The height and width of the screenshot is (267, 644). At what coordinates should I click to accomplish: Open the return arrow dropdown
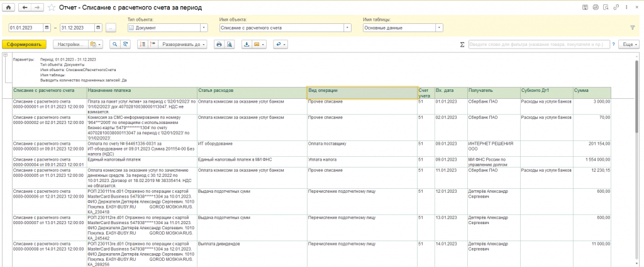(x=284, y=45)
